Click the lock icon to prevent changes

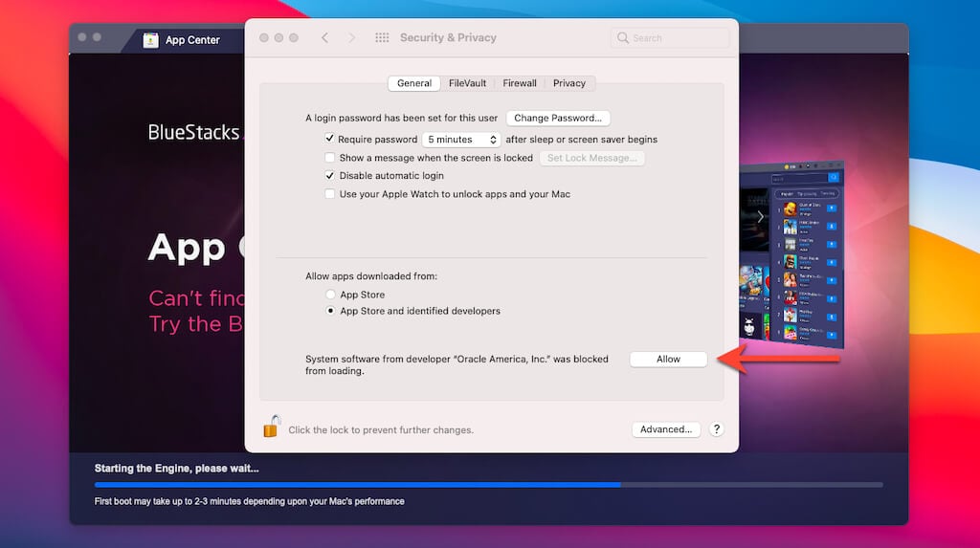point(272,427)
